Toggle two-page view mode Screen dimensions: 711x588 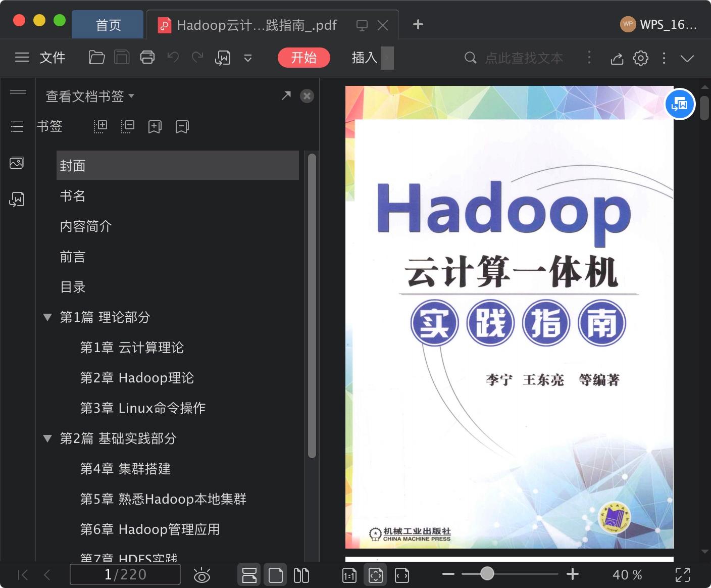[301, 575]
